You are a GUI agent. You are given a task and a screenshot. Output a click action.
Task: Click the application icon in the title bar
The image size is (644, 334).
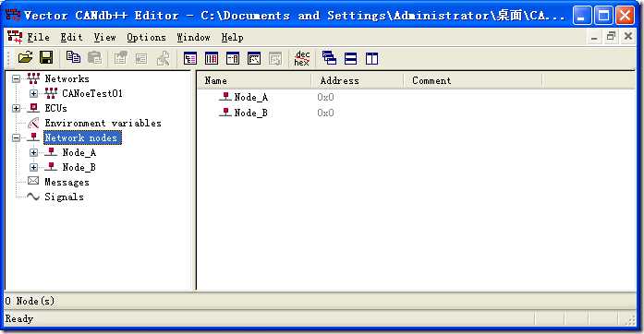tap(13, 15)
